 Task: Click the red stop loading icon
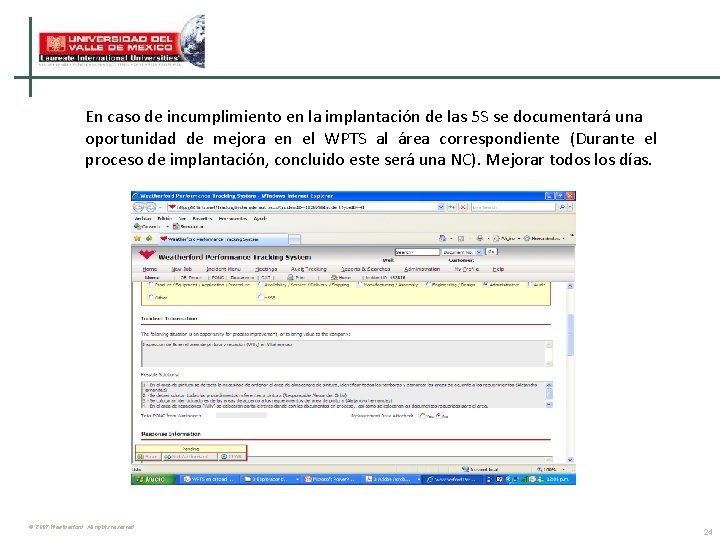463,207
